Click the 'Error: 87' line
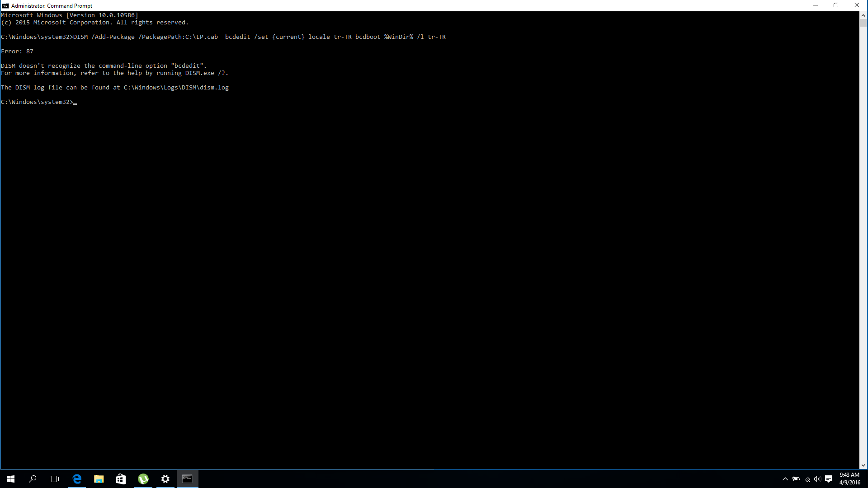Image resolution: width=868 pixels, height=488 pixels. coord(17,52)
